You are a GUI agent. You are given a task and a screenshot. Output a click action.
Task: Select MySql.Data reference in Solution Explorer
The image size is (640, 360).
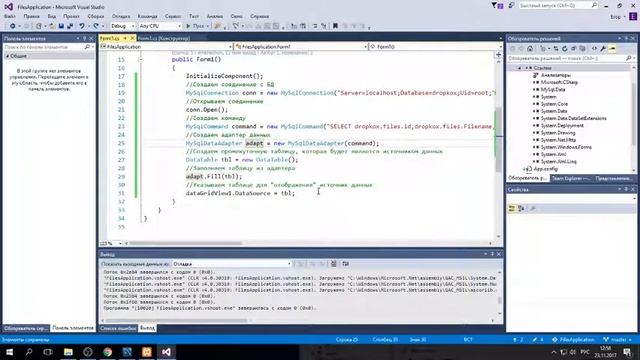pyautogui.click(x=553, y=89)
